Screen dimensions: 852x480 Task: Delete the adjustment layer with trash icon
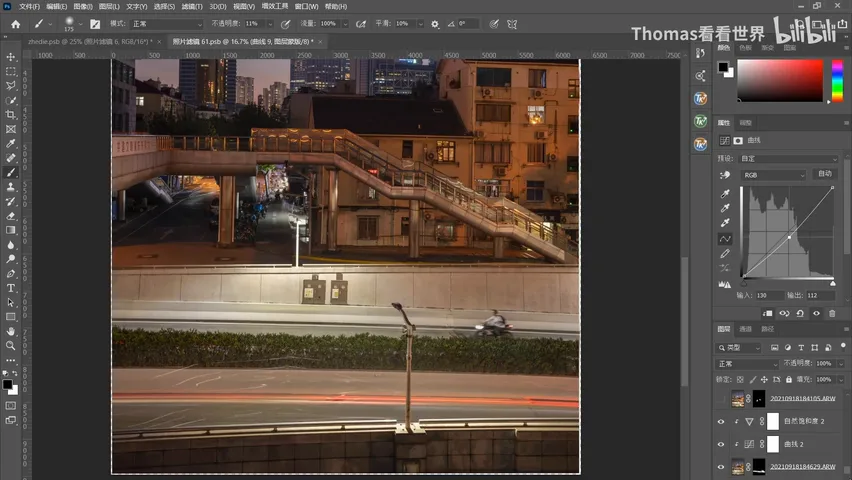832,313
